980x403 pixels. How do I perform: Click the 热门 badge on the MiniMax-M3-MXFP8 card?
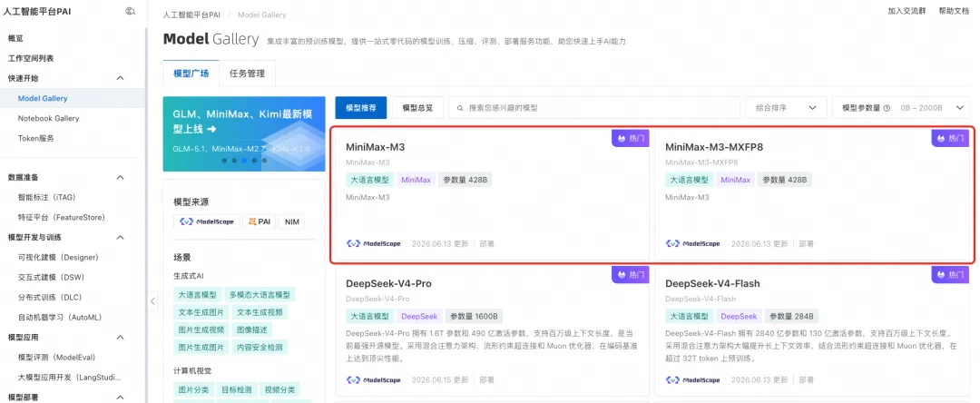click(951, 138)
